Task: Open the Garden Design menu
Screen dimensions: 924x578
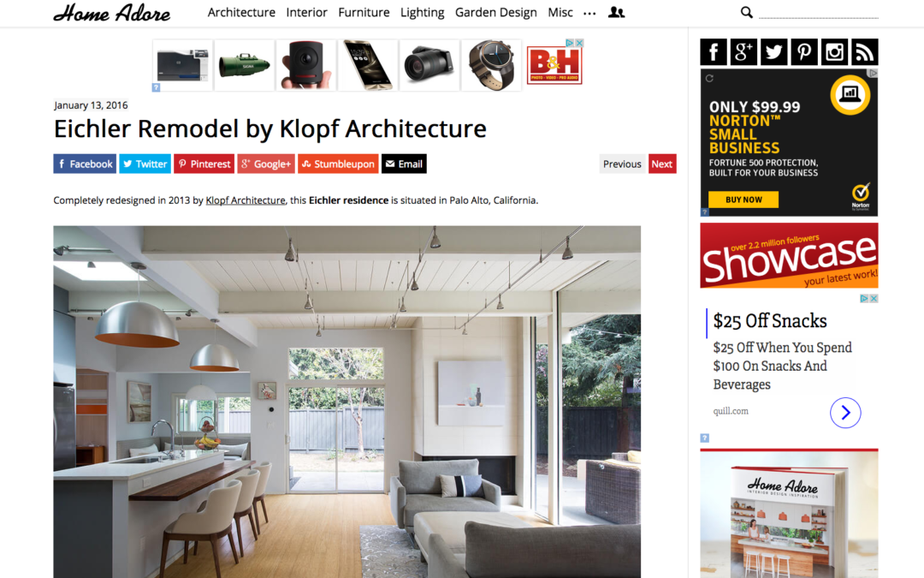Action: (x=495, y=12)
